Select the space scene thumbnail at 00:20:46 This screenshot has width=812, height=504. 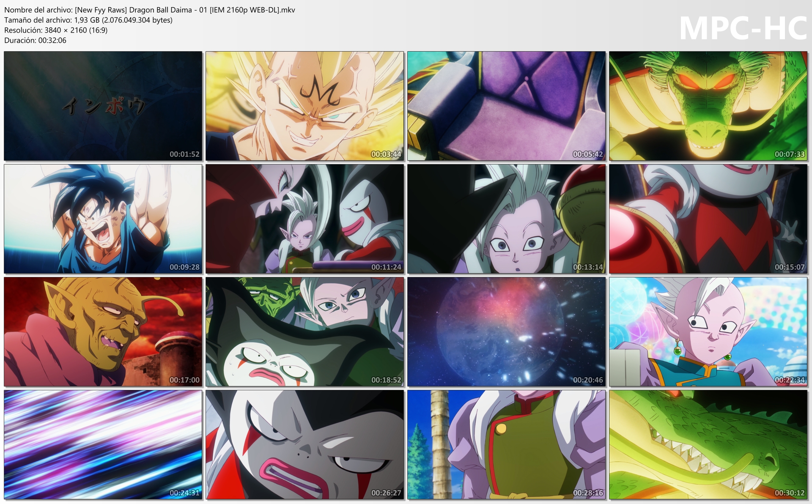(x=507, y=332)
